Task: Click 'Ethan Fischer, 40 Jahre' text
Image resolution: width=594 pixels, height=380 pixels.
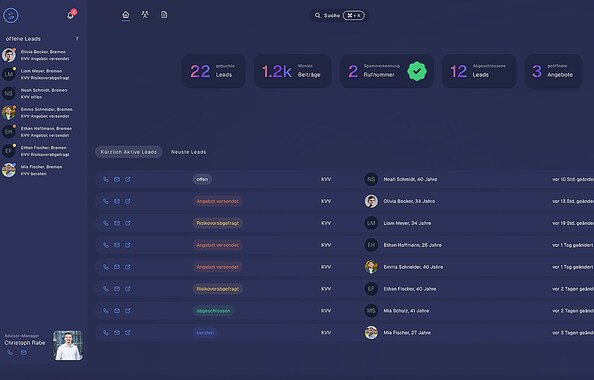Action: click(x=410, y=289)
